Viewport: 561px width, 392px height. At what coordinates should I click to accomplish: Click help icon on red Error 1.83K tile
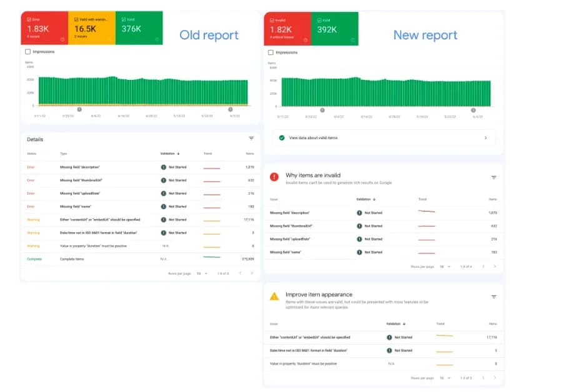62,39
